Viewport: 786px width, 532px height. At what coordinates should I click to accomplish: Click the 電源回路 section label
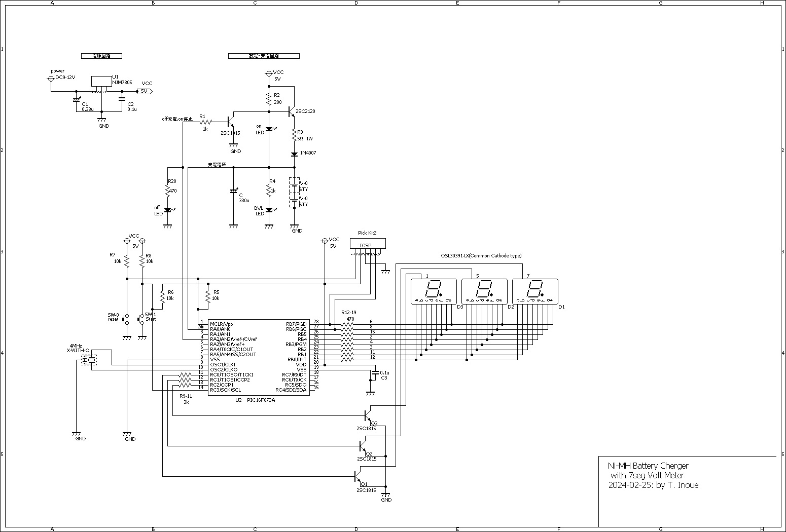[x=101, y=56]
